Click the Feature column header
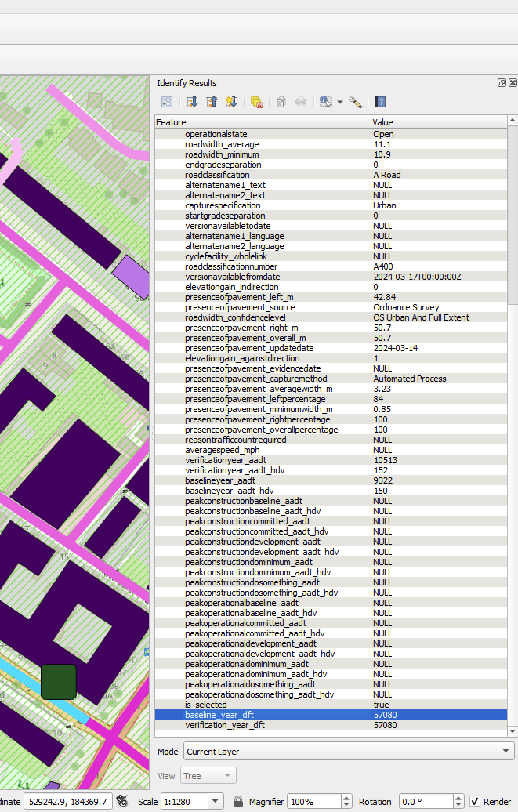 point(262,122)
